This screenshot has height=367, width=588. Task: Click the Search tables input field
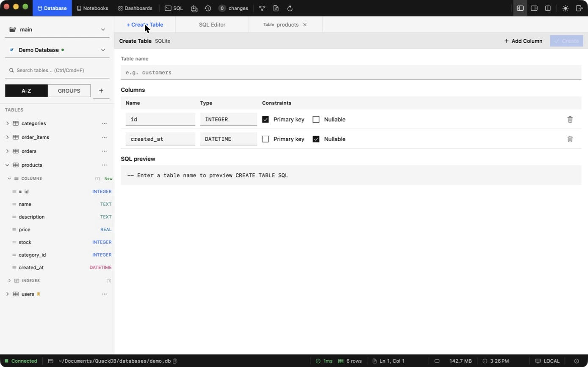tap(57, 70)
